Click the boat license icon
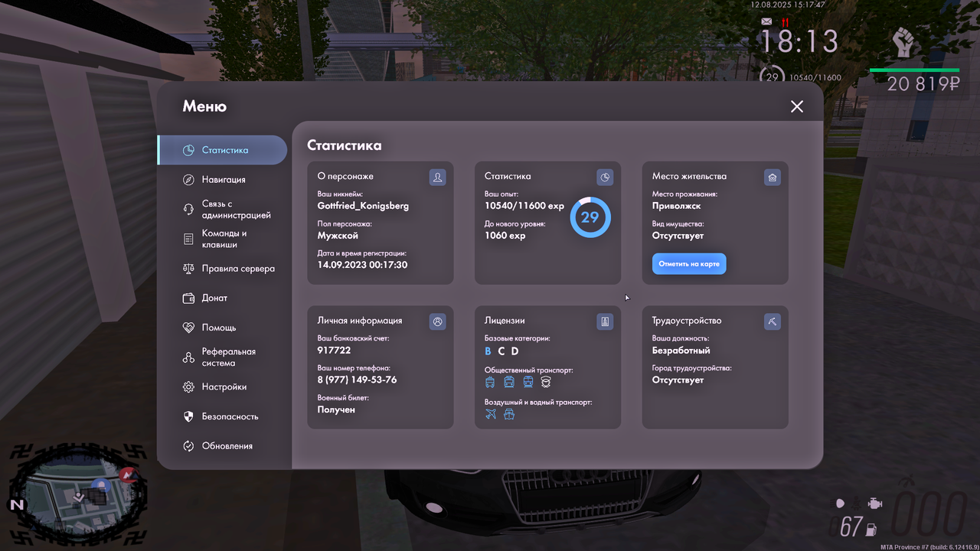The image size is (980, 551). click(x=509, y=414)
